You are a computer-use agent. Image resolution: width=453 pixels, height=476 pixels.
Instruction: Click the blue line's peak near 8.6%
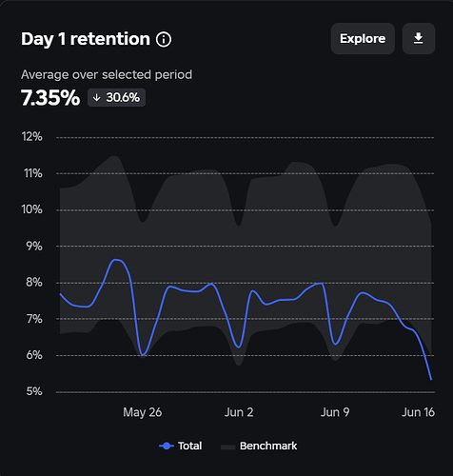(x=116, y=260)
